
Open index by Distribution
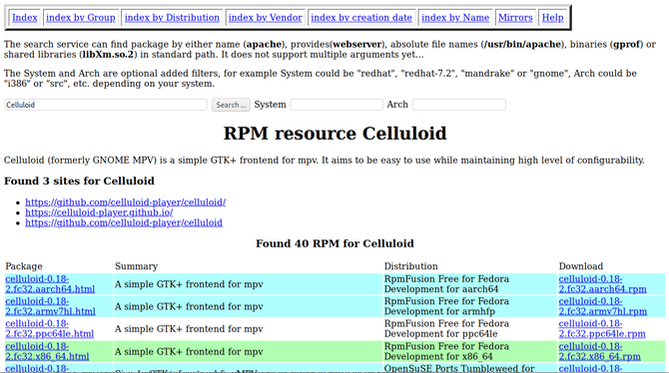pos(172,17)
